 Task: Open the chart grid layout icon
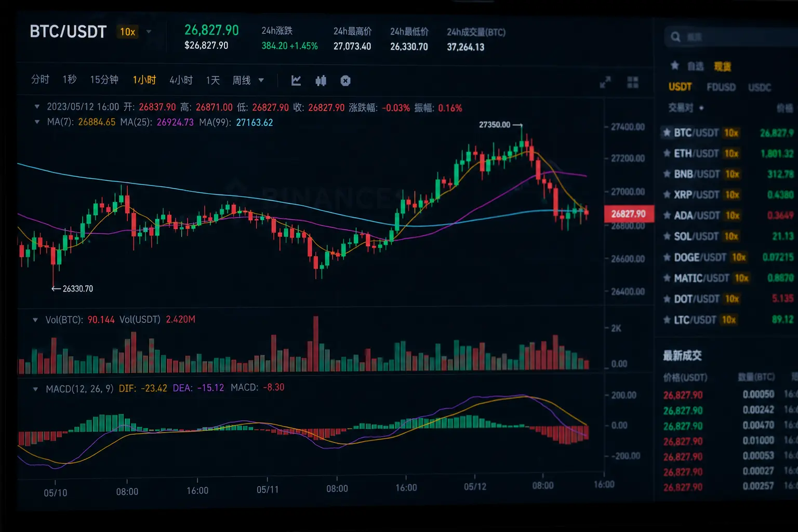pos(633,82)
